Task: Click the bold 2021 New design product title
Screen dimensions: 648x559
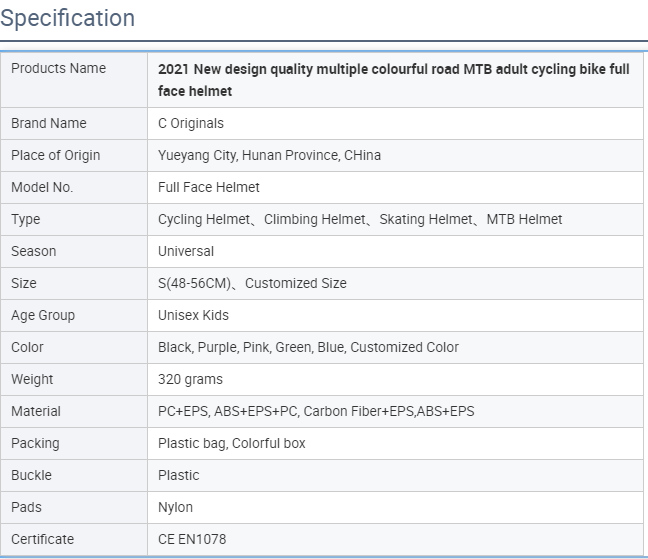Action: [393, 80]
